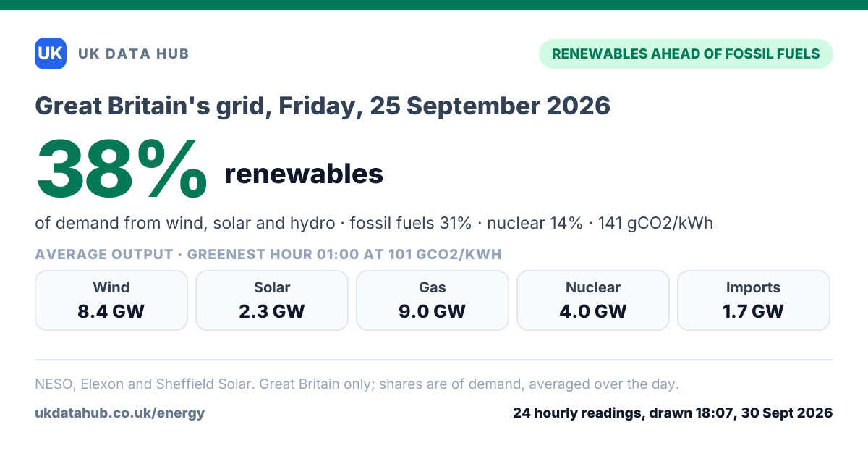Open the Solar 2.3 GW card
The height and width of the screenshot is (456, 868).
[x=272, y=300]
